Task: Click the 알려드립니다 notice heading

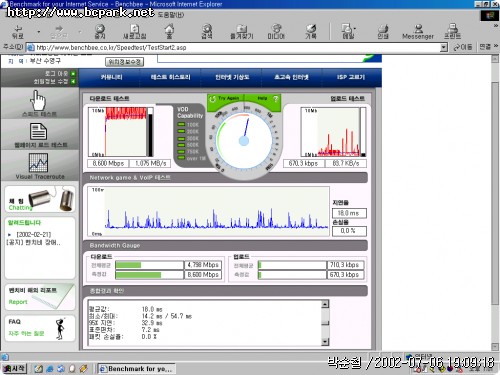Action: coord(24,223)
